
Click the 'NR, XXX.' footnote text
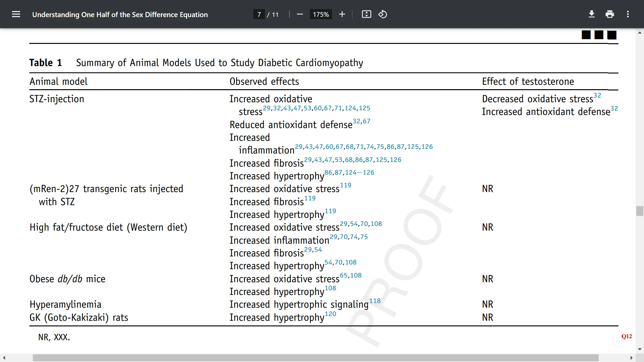54,337
